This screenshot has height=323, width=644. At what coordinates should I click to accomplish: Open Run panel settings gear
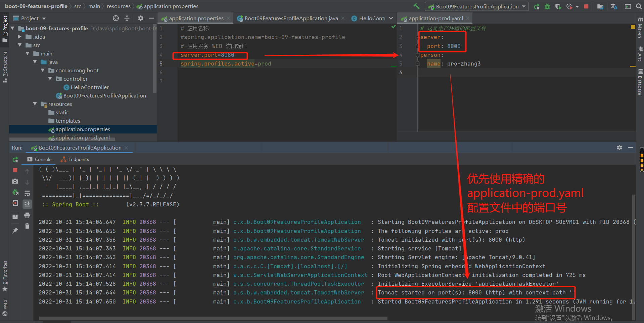619,148
